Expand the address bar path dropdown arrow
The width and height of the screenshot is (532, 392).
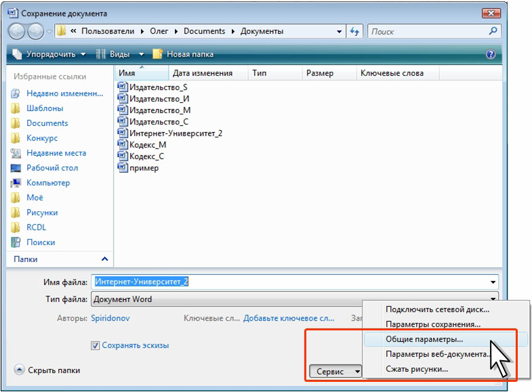click(339, 32)
